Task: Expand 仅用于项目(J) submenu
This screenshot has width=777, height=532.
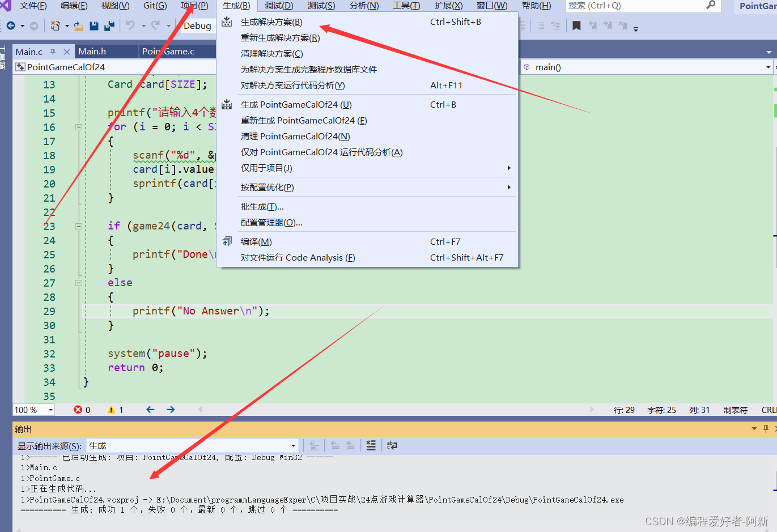Action: [x=367, y=168]
